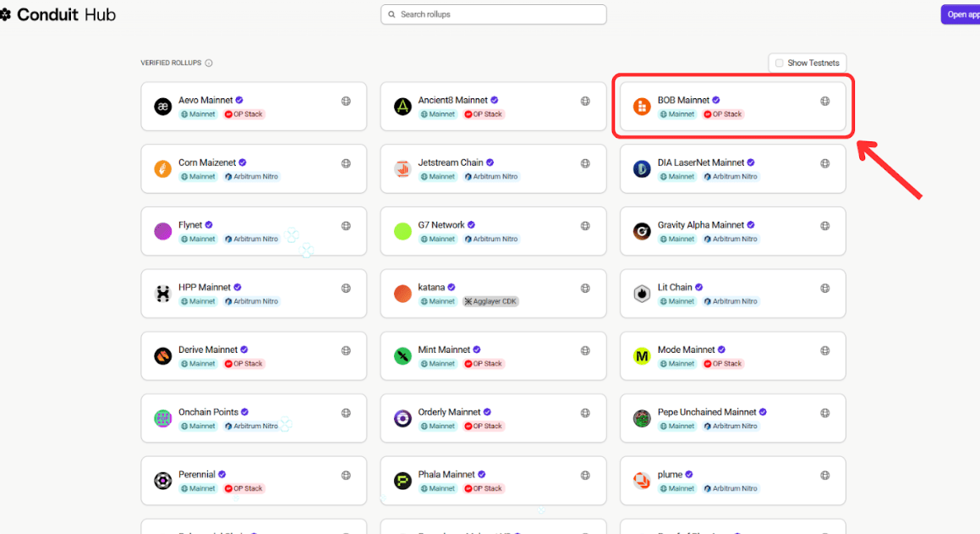Screen dimensions: 980x534
Task: Click info icon beside Verified Rollups
Action: coord(209,63)
